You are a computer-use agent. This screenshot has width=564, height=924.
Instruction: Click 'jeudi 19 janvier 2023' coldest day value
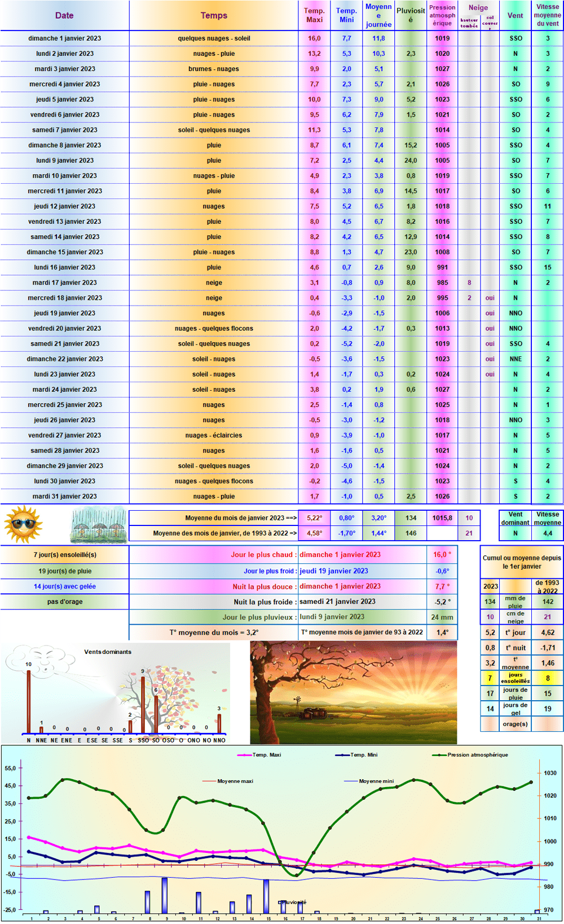[x=334, y=571]
